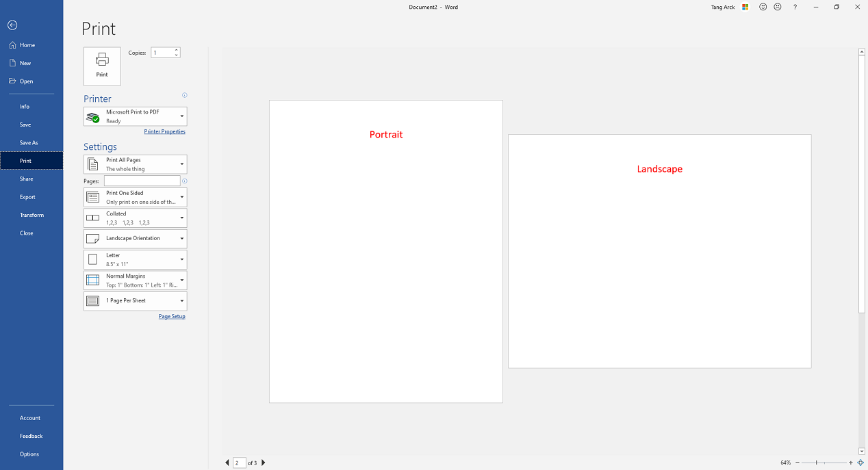The height and width of the screenshot is (470, 868).
Task: Open Options in sidebar
Action: (31, 454)
